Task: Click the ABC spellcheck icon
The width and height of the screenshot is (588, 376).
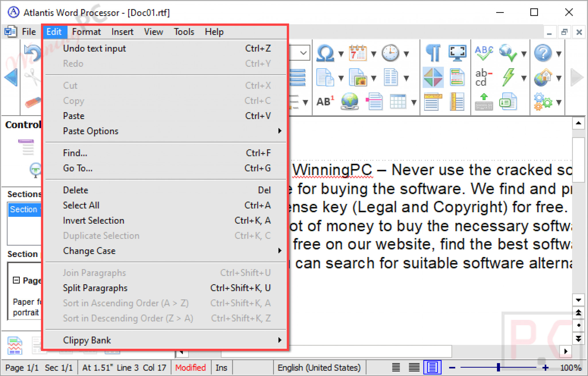Action: click(484, 53)
